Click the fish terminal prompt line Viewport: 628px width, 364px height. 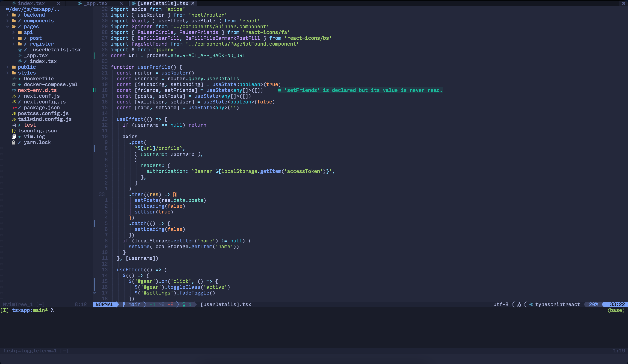[x=27, y=310]
